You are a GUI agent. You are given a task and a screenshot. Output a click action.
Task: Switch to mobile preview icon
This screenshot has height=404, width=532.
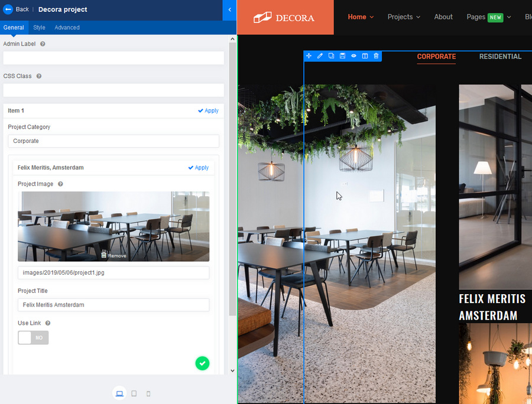point(148,394)
